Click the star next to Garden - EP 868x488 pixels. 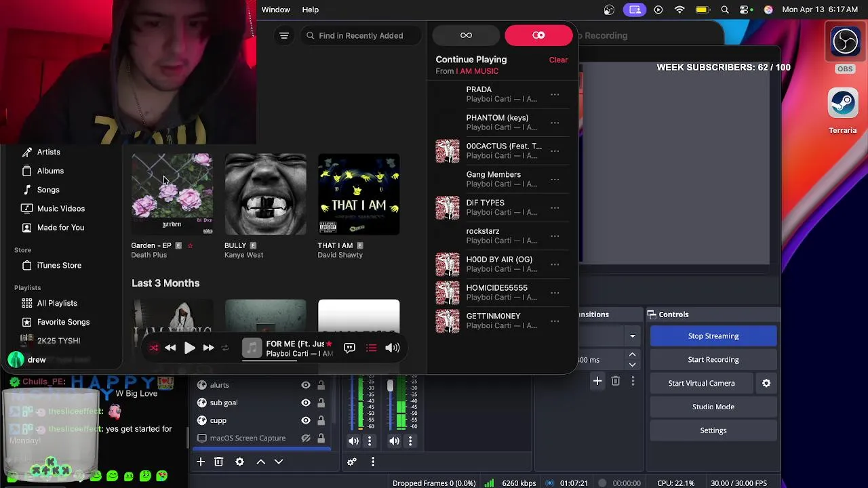190,245
